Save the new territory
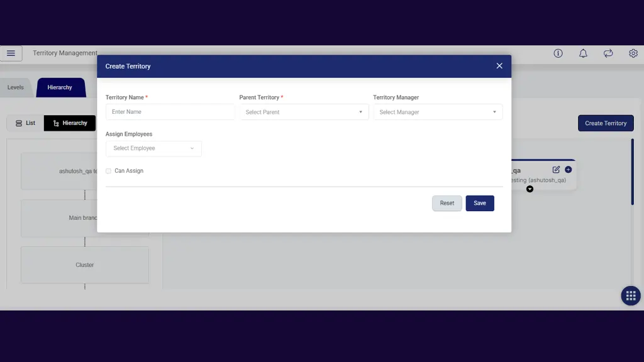This screenshot has height=362, width=644. (479, 203)
